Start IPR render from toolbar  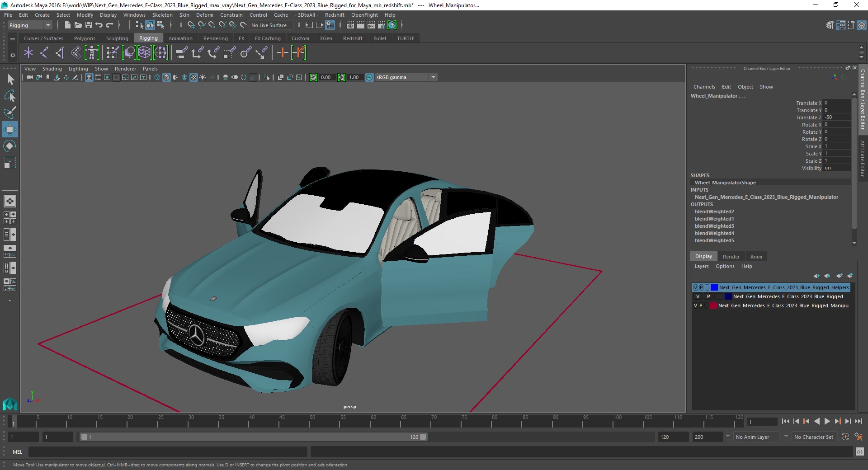[x=371, y=25]
